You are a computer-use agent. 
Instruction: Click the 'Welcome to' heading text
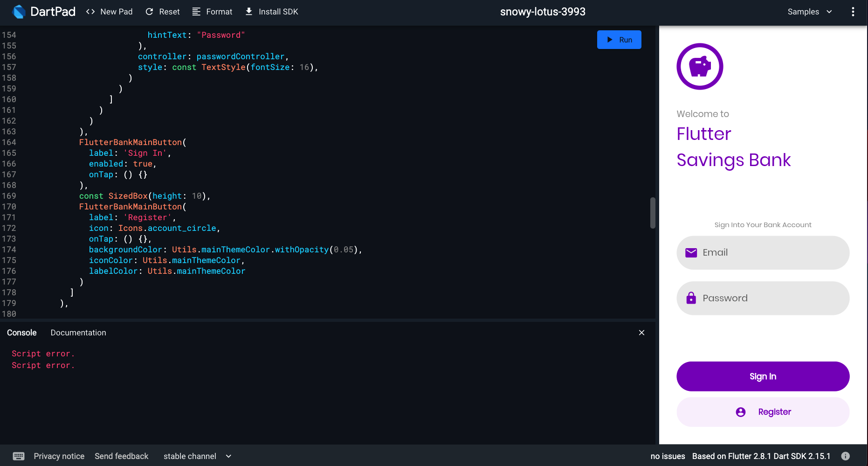coord(703,114)
